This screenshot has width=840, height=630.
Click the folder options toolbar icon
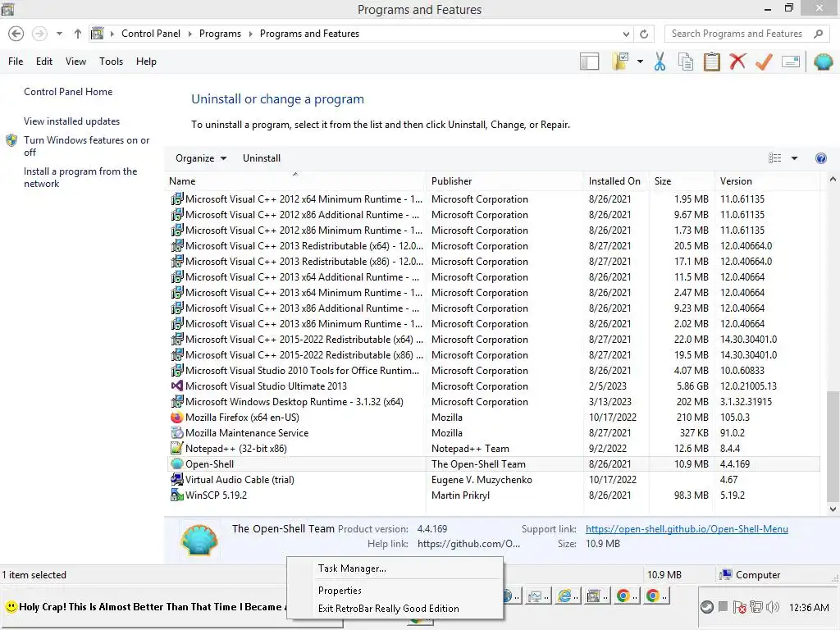620,62
